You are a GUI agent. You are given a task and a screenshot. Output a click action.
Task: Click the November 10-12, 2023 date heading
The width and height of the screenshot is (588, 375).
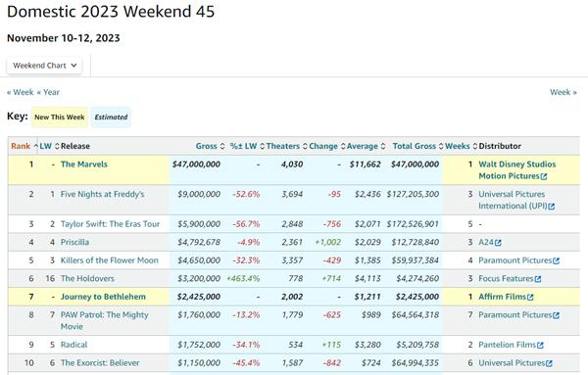click(64, 38)
